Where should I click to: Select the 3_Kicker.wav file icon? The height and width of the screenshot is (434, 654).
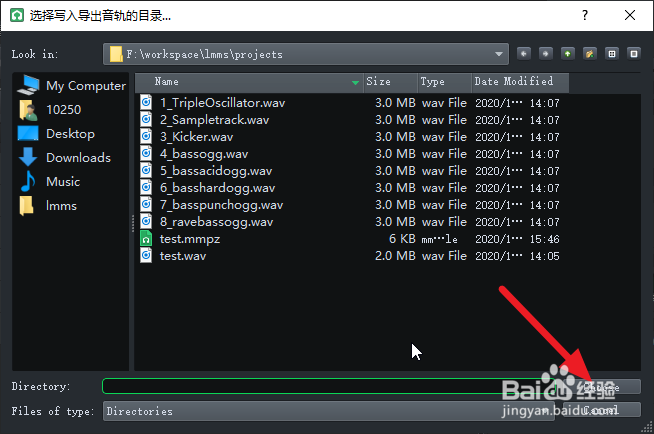click(x=146, y=137)
